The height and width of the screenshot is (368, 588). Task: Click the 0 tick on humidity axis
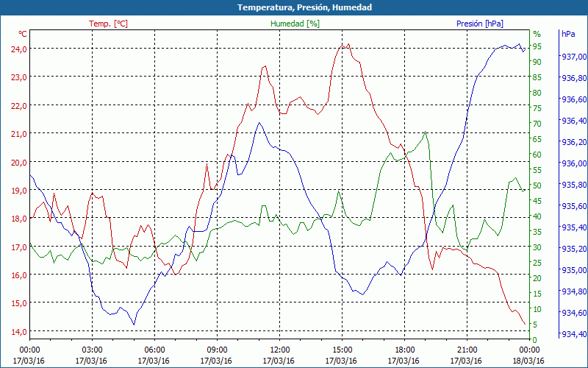click(x=535, y=340)
